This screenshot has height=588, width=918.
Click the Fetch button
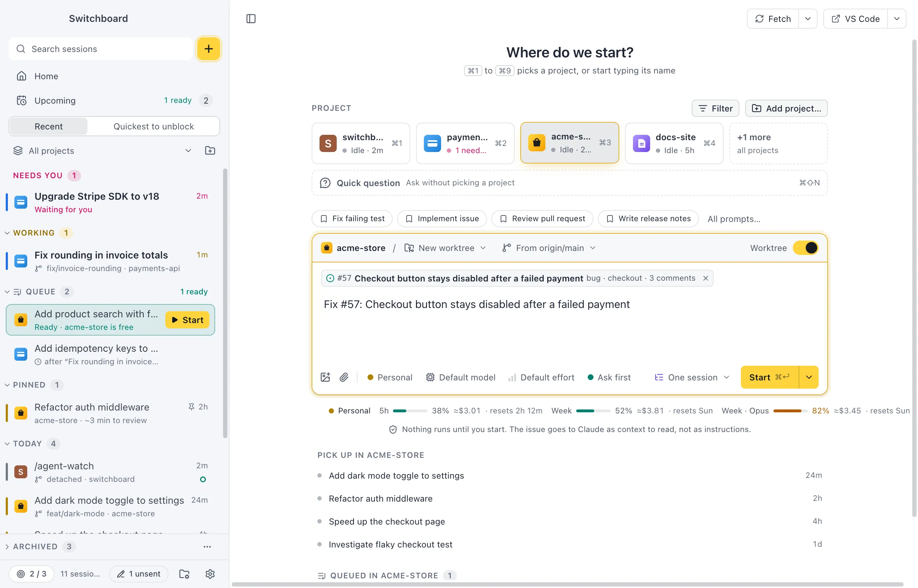773,19
